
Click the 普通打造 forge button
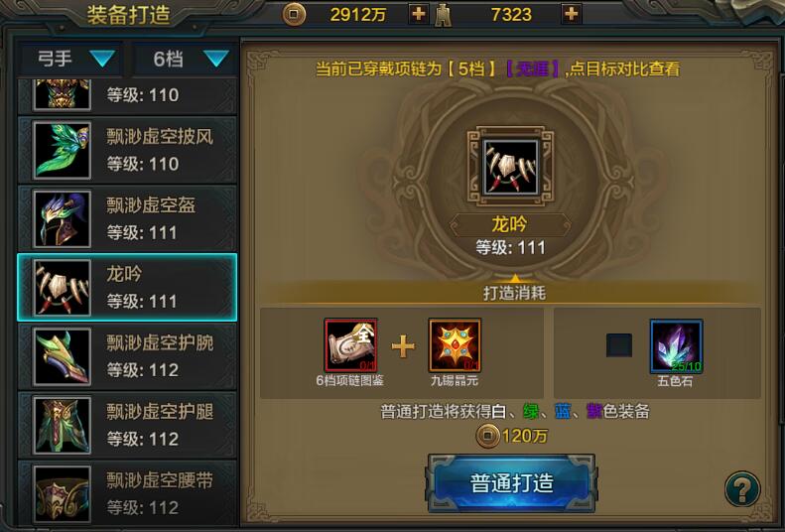511,483
